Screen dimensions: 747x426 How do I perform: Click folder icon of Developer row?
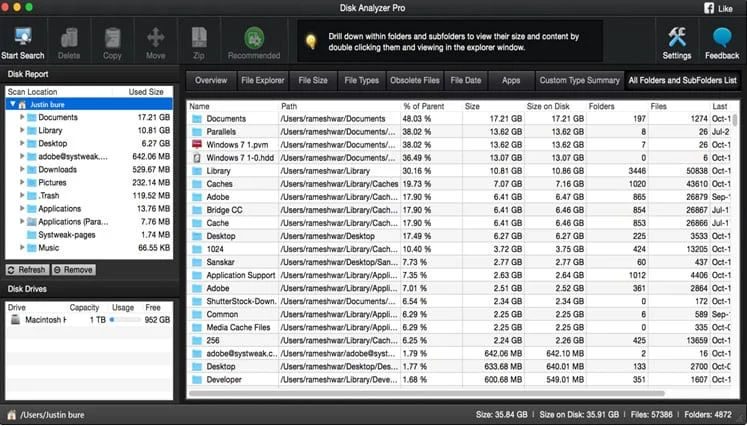click(x=197, y=380)
